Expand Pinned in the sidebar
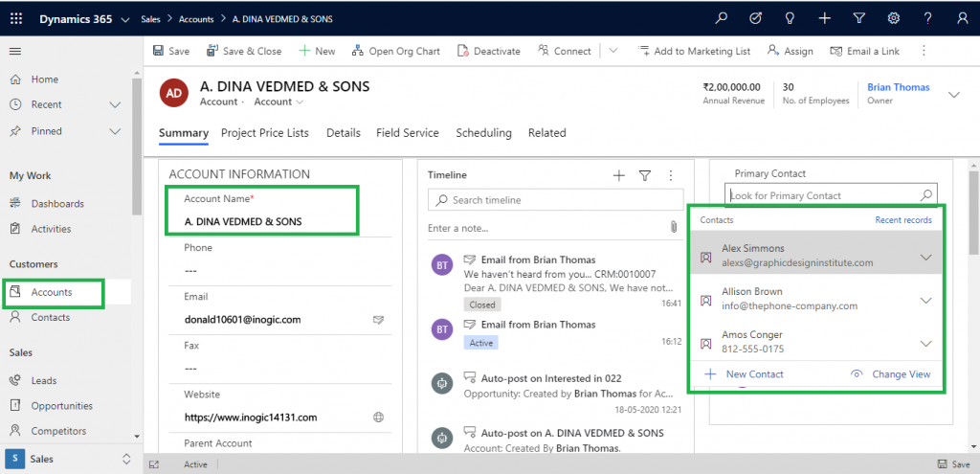 [x=115, y=131]
